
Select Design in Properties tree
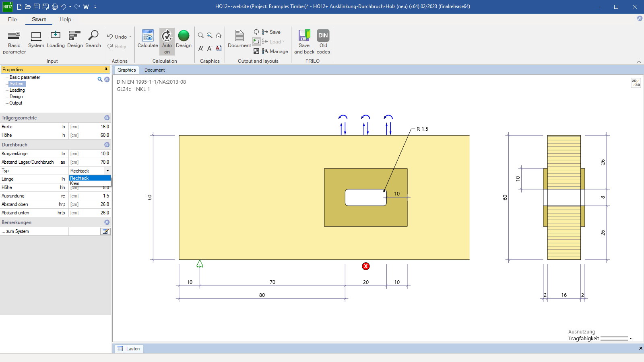tap(16, 97)
